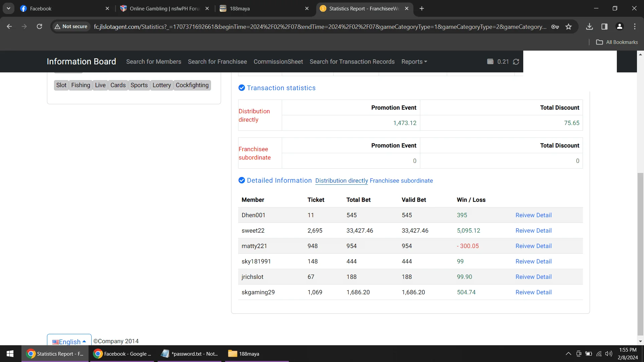Open a new browser tab
The image size is (644, 362).
[422, 8]
